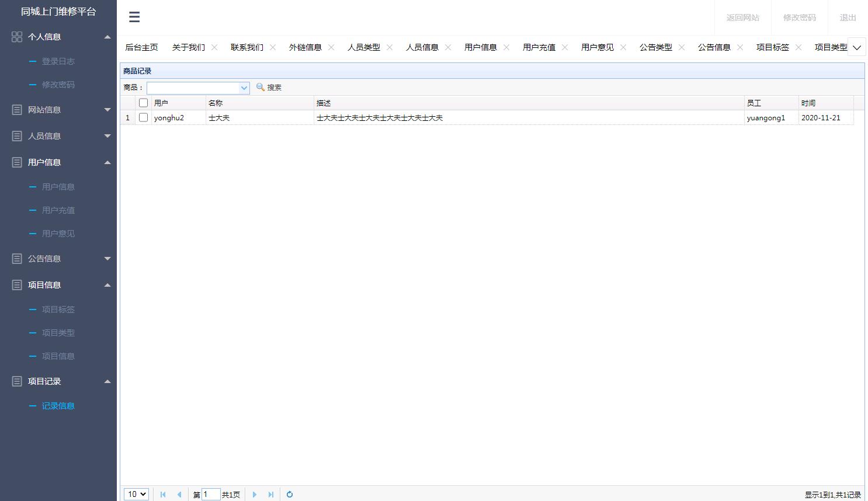Image resolution: width=868 pixels, height=501 pixels.
Task: Go to next page pager icon
Action: click(255, 495)
